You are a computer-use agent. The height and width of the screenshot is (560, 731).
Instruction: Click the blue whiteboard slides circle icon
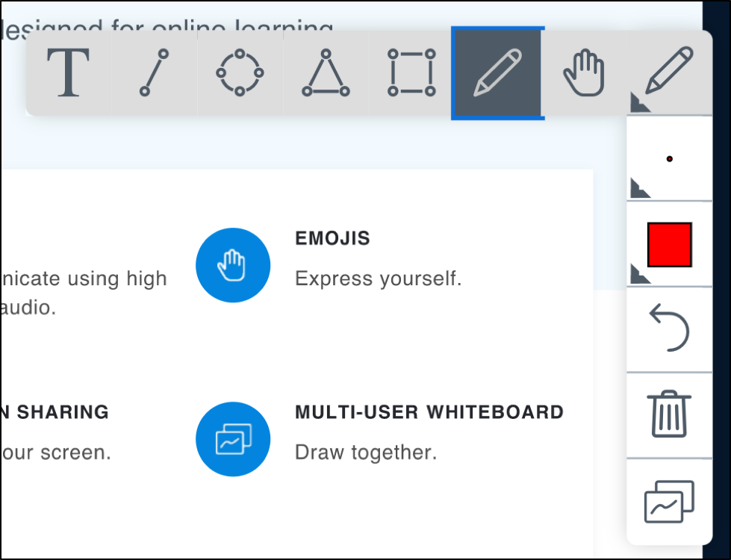click(233, 439)
